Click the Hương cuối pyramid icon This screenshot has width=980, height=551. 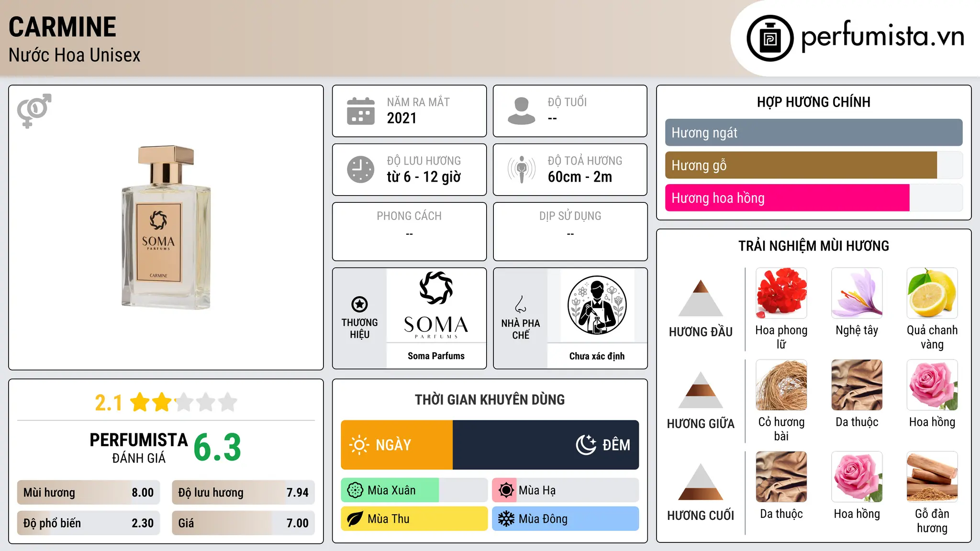coord(701,481)
